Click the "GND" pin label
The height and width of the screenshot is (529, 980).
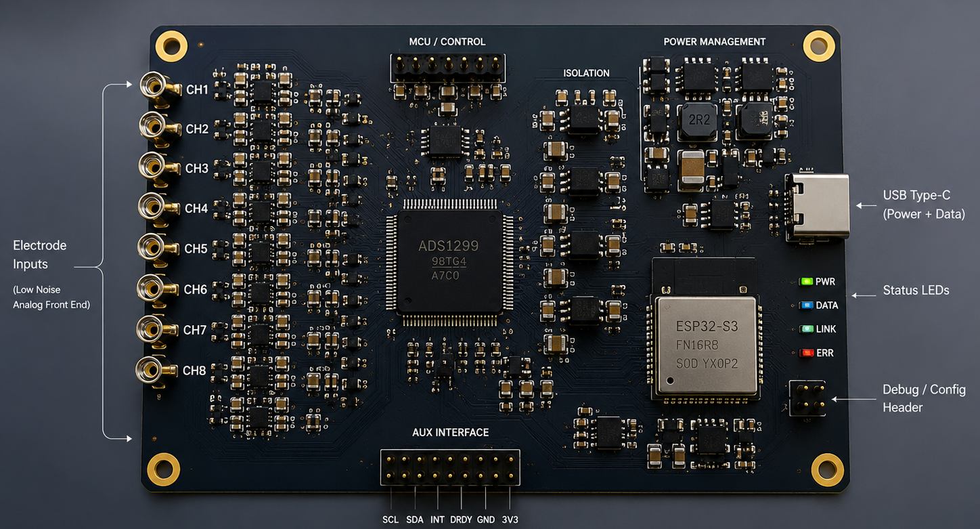pyautogui.click(x=486, y=520)
